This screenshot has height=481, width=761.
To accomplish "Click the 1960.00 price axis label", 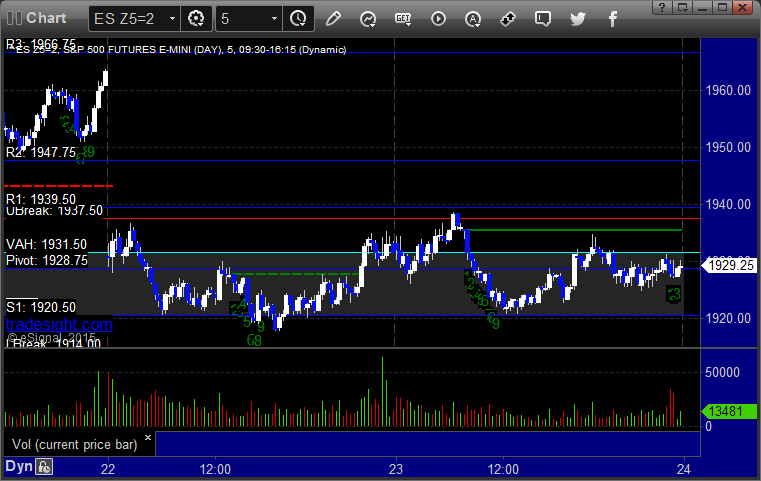I will click(x=728, y=90).
